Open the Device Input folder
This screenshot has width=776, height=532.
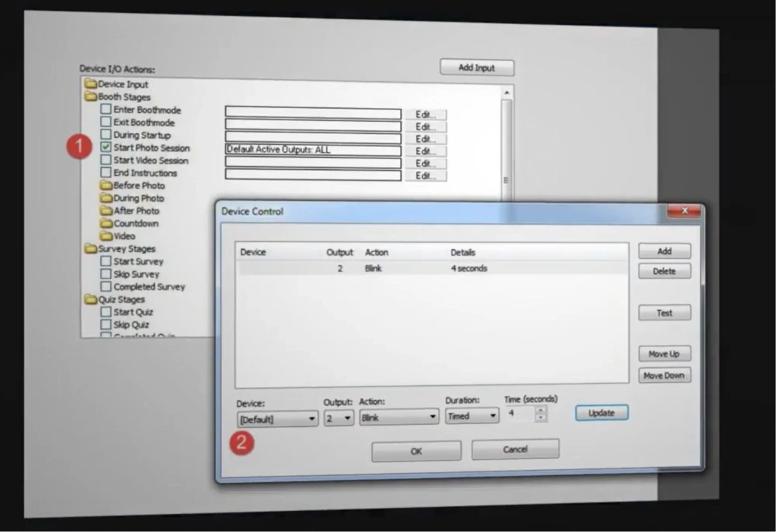tap(116, 84)
